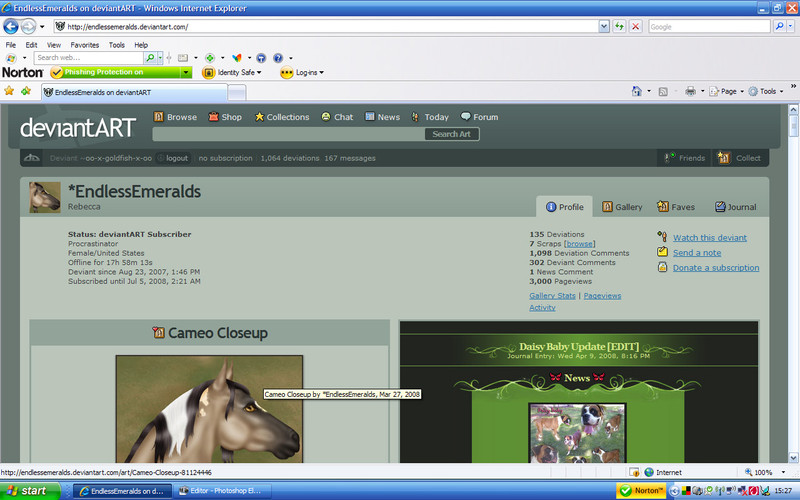Viewport: 800px width, 500px height.
Task: Click the RSS feeds icon
Action: pyautogui.click(x=663, y=92)
